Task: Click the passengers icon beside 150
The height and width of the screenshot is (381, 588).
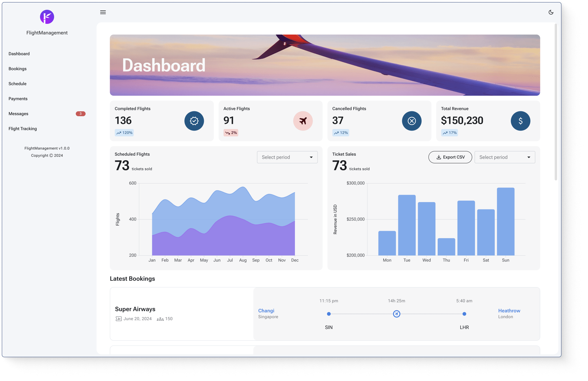Action: coord(160,319)
